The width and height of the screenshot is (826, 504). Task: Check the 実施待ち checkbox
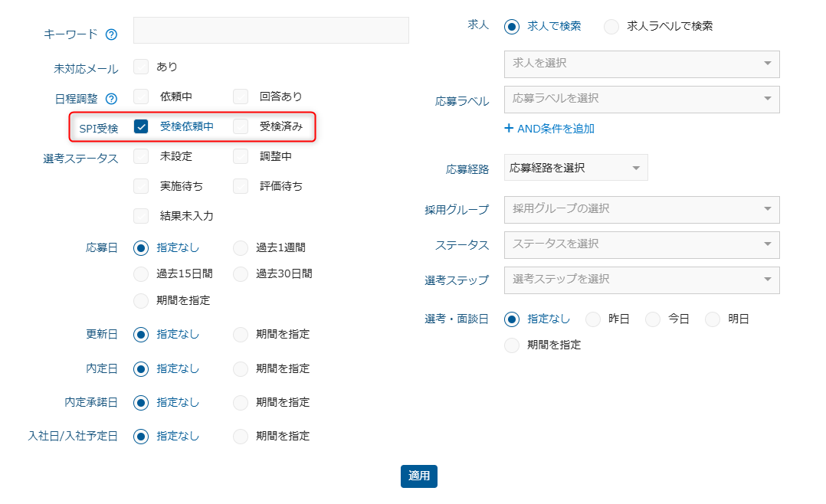(x=141, y=186)
